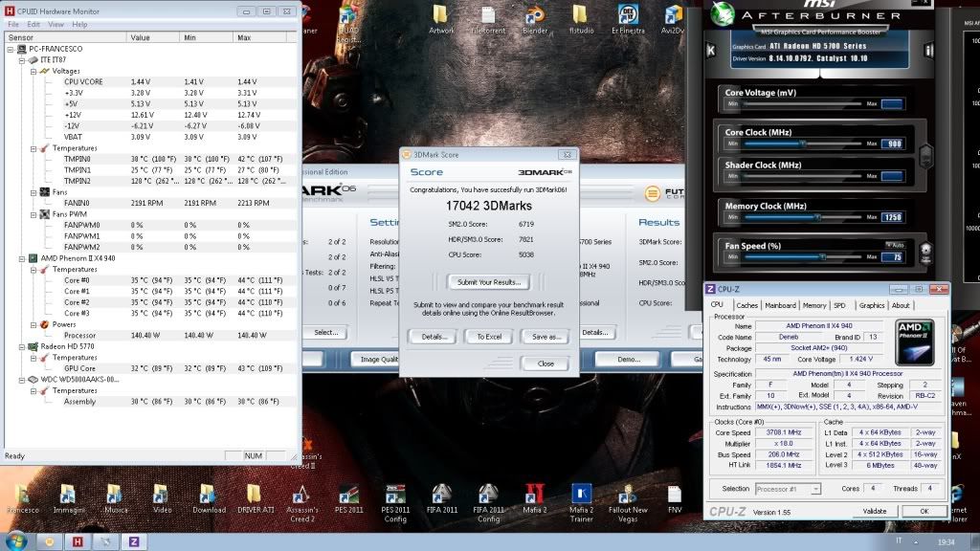Click the Validate button in CPU-Z
Image resolution: width=980 pixels, height=551 pixels.
coord(874,512)
